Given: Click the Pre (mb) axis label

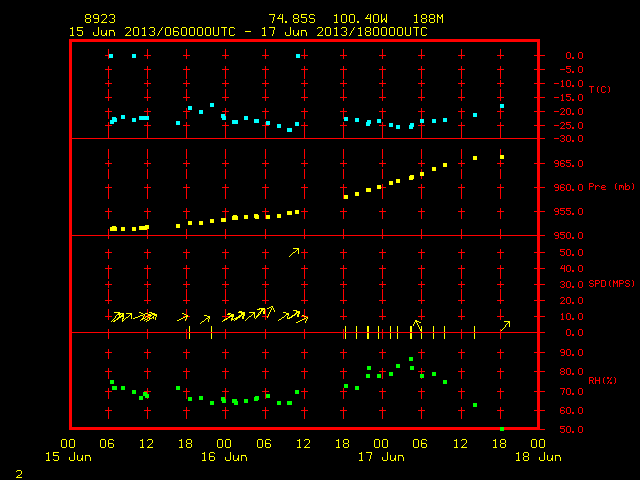Looking at the screenshot, I should pos(611,187).
